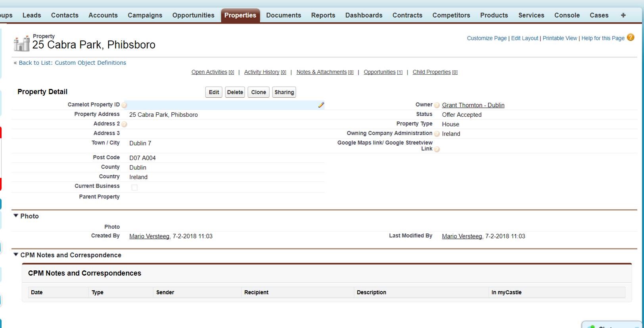Click the pencil edit icon for Camelot Property ID
The height and width of the screenshot is (328, 644).
pos(321,105)
